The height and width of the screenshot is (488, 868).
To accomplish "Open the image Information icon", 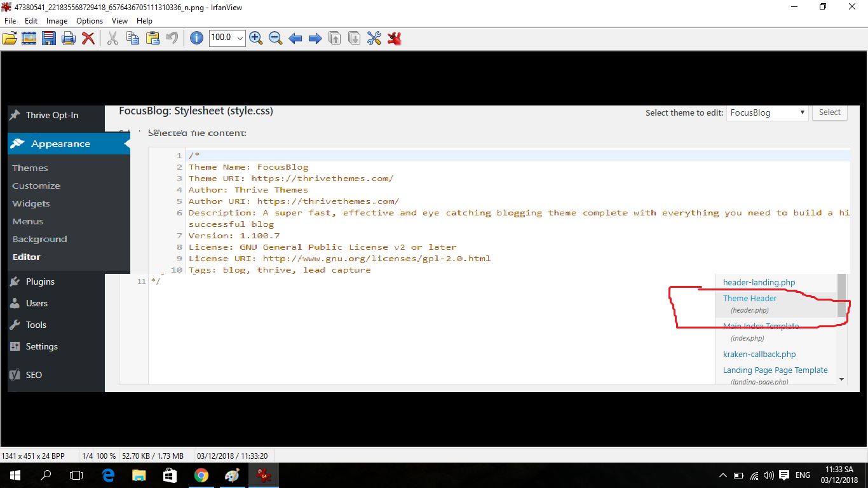I will pos(197,38).
